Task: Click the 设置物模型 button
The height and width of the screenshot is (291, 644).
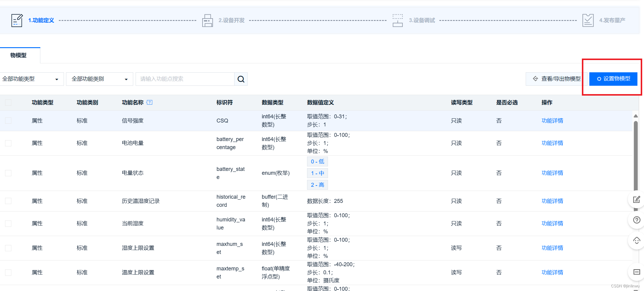Action: 613,79
